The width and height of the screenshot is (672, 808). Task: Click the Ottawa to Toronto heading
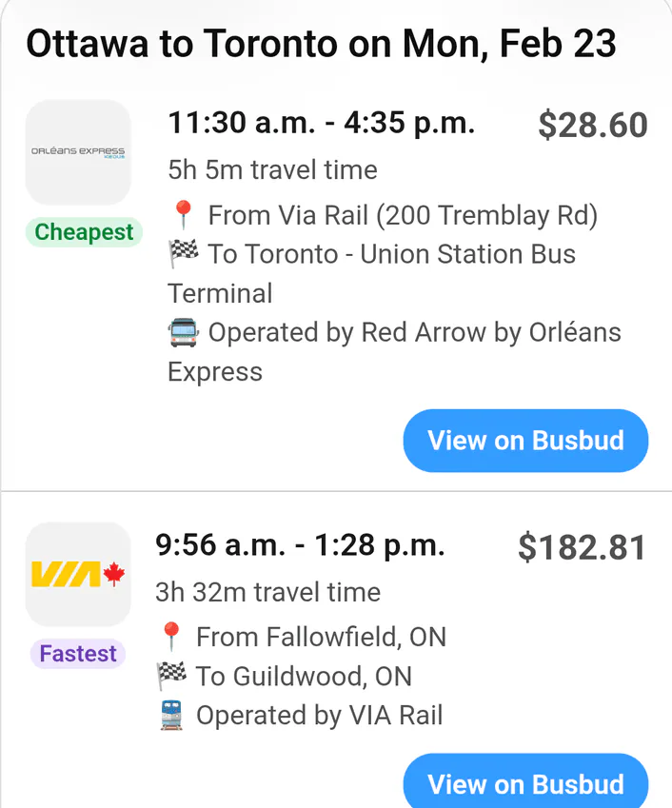click(x=322, y=43)
